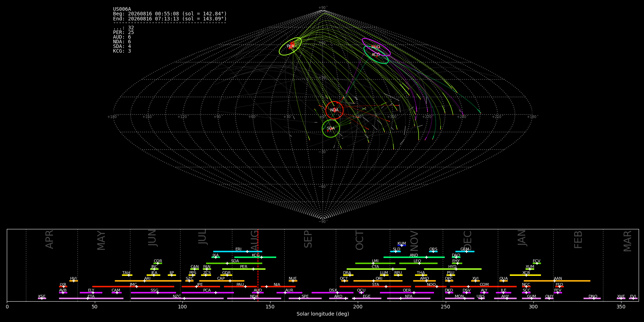644x322 pixels.
Task: Select the NDA red radiant circle
Action: pyautogui.click(x=335, y=110)
